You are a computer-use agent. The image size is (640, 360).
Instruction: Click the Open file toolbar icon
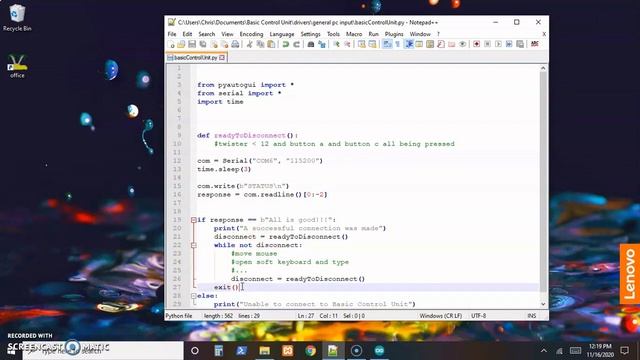(x=181, y=44)
